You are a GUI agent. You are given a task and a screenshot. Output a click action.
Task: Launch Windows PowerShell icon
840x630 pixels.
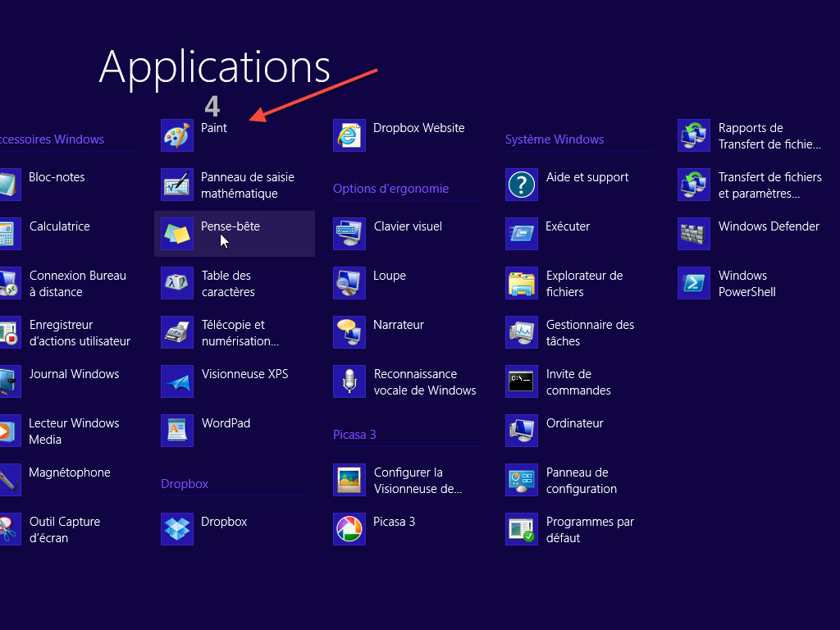[694, 283]
